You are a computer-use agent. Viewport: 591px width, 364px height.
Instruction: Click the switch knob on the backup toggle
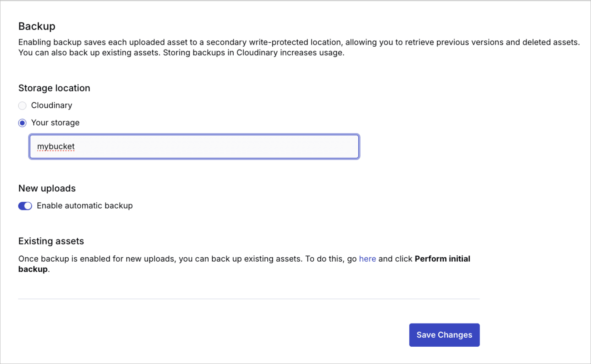click(x=28, y=206)
